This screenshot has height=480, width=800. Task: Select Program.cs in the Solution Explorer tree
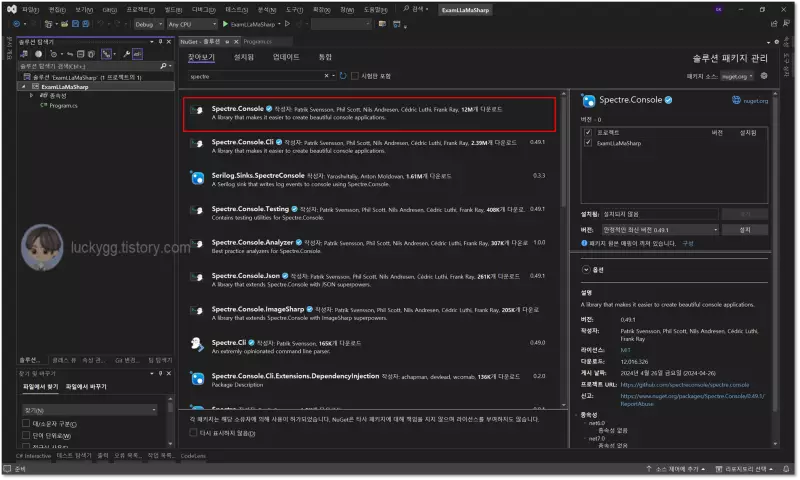click(x=63, y=106)
